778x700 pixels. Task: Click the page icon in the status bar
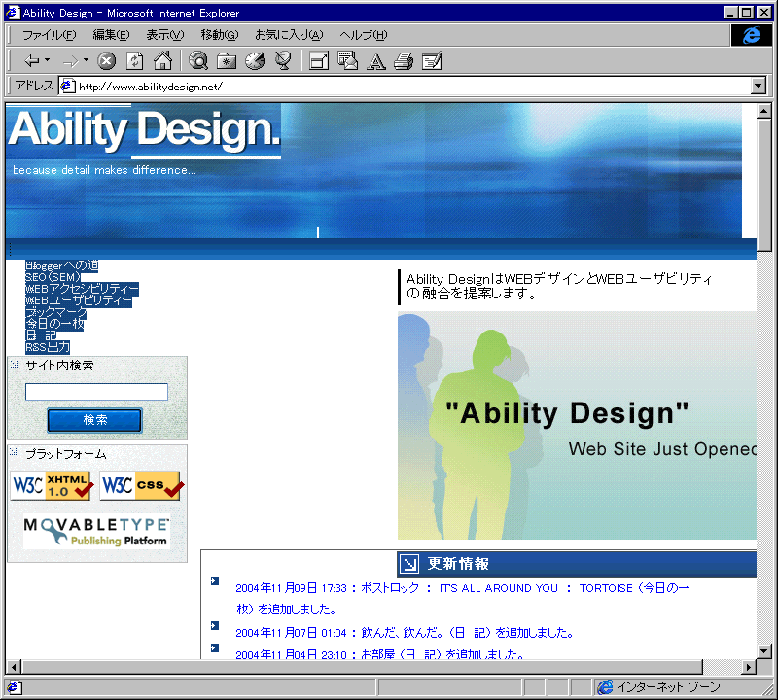point(13,687)
